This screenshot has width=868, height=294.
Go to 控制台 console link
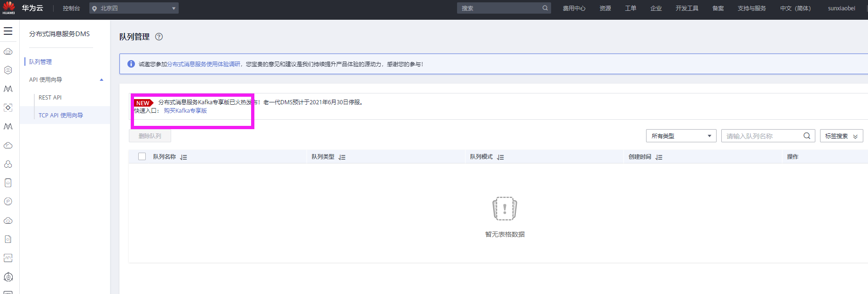pyautogui.click(x=71, y=8)
